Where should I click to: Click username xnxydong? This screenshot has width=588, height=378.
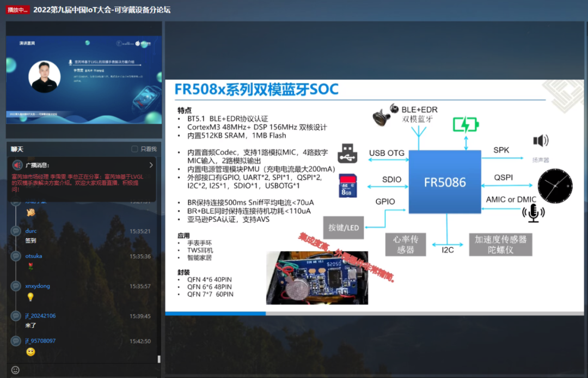pyautogui.click(x=38, y=286)
